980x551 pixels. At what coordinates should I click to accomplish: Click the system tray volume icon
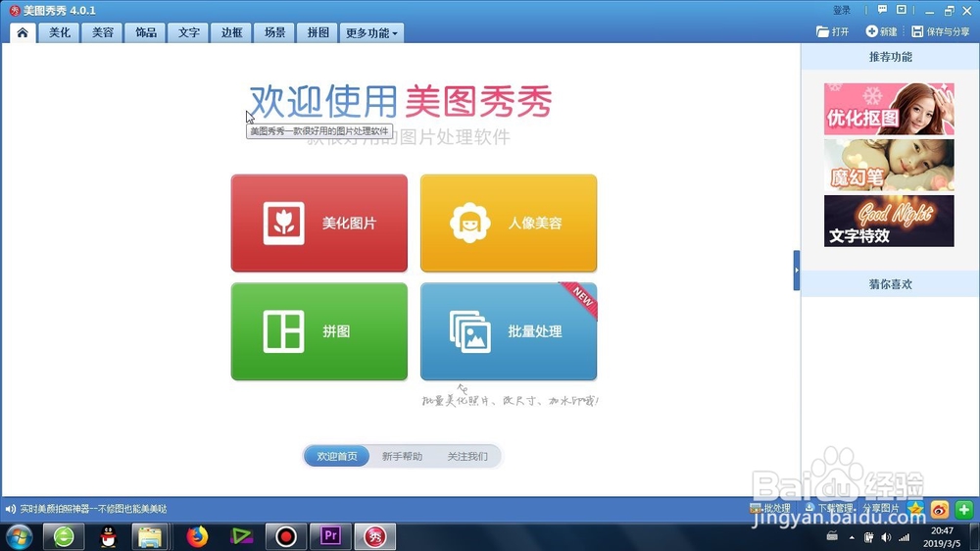[x=886, y=537]
